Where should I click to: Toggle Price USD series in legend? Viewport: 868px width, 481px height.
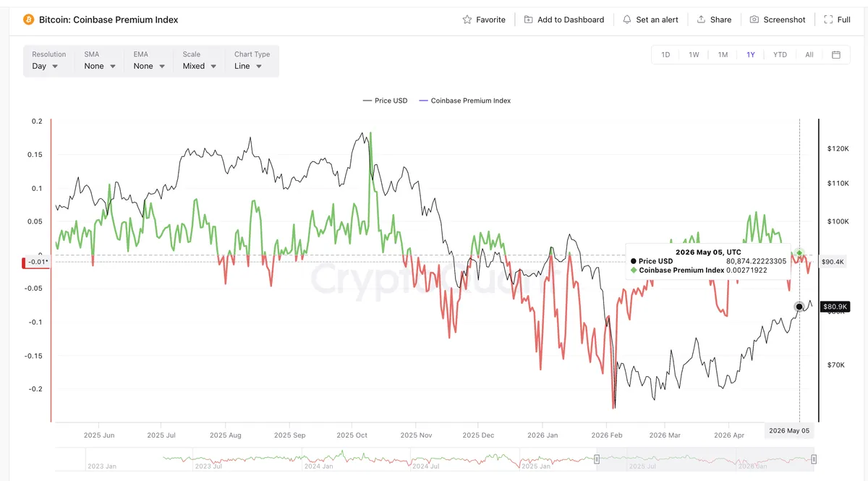tap(385, 101)
